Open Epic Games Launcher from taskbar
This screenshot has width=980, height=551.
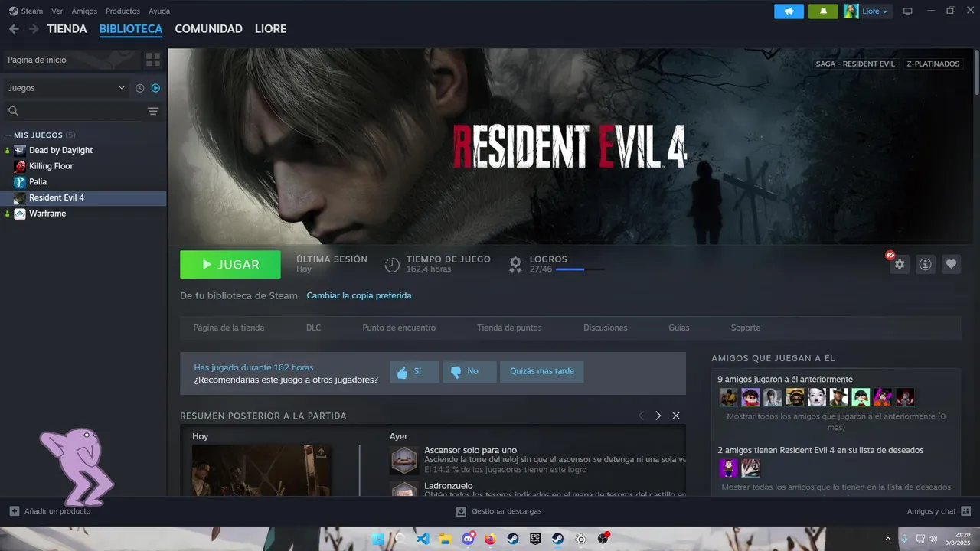(x=535, y=539)
